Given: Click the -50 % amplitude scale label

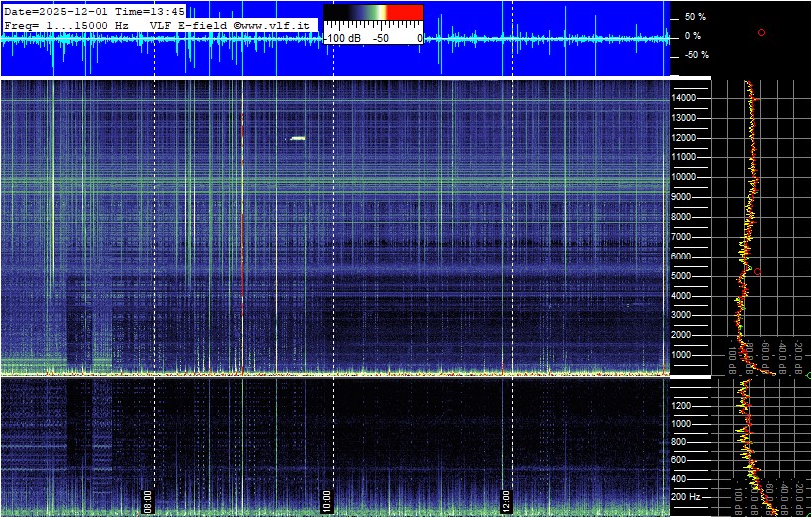Looking at the screenshot, I should tap(694, 55).
